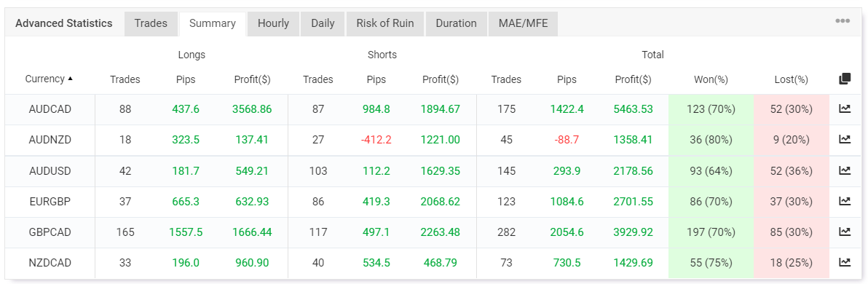Open the chart icon for AUDNZD row
This screenshot has width=868, height=284.
coord(844,140)
